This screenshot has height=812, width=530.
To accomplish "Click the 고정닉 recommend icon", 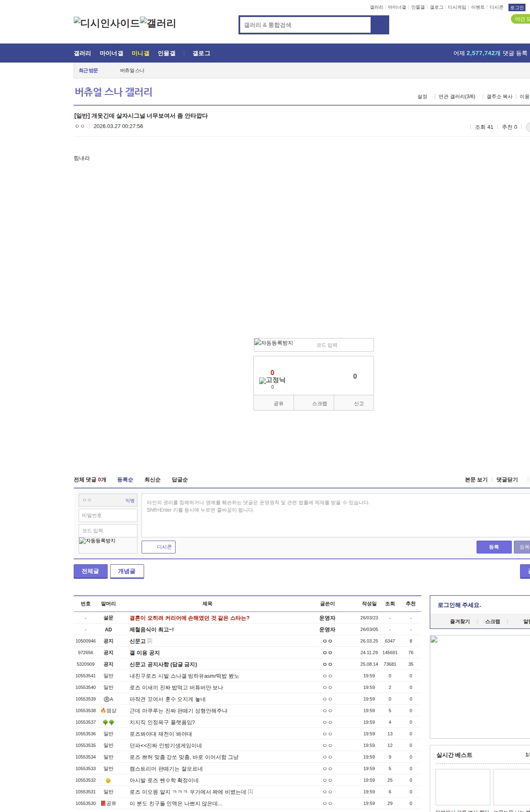I will 272,380.
